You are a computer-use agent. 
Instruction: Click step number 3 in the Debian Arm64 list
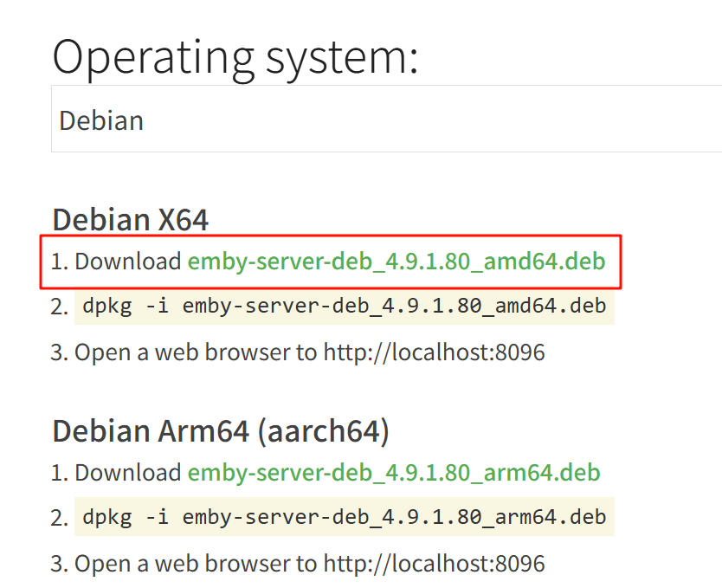click(58, 565)
